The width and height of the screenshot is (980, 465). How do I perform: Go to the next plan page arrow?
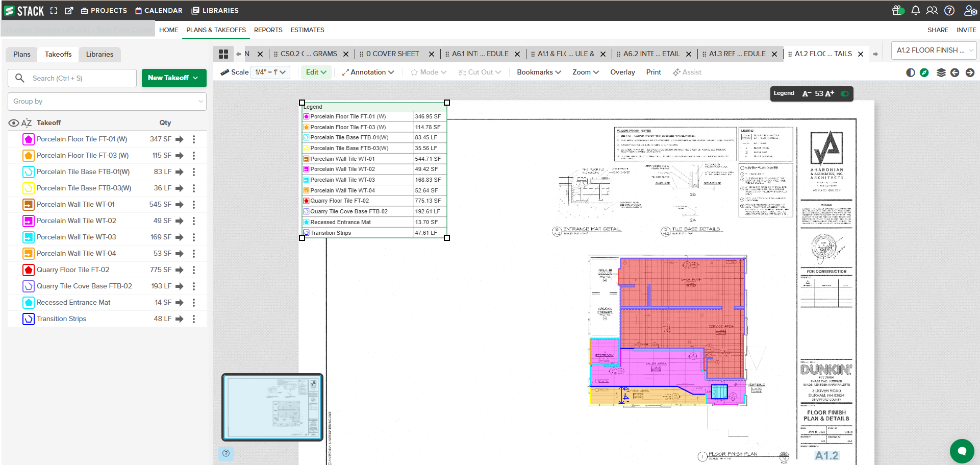[x=970, y=72]
